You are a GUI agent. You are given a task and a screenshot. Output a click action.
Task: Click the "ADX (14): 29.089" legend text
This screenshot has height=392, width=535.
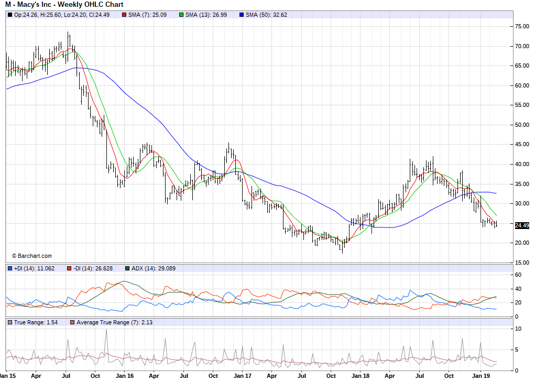coord(154,268)
